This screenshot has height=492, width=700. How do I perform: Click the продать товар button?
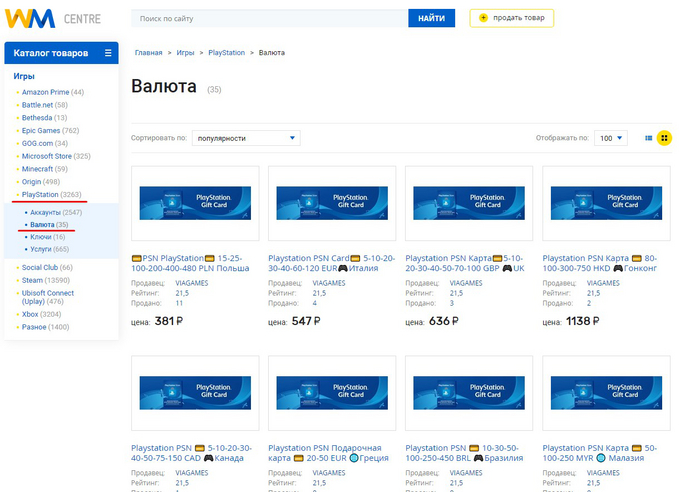tap(512, 18)
